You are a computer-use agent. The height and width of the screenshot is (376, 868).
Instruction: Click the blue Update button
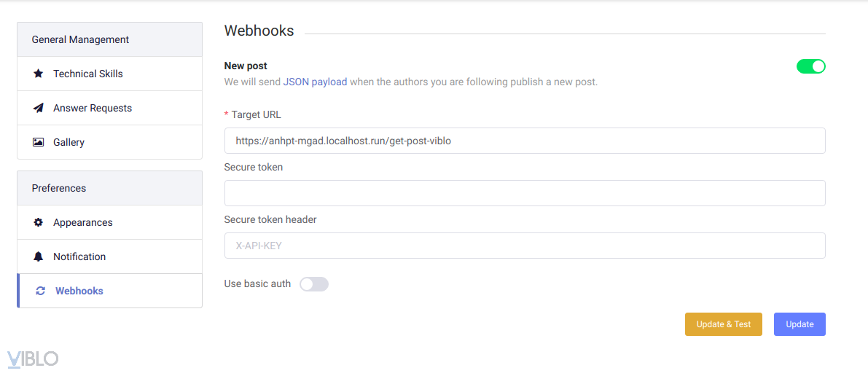pos(799,324)
